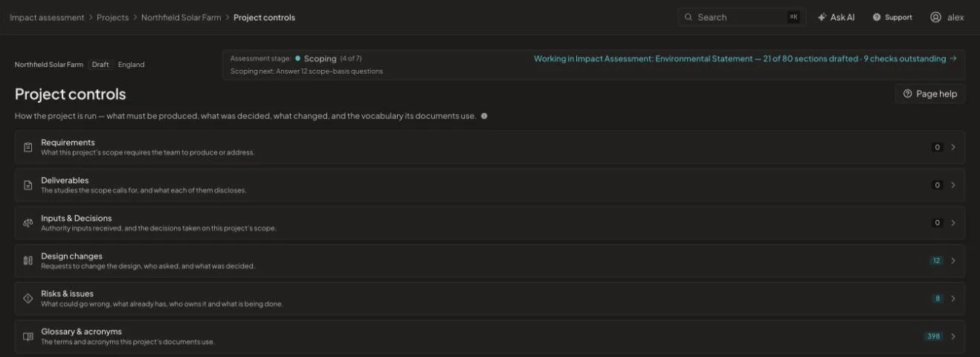This screenshot has width=980, height=357.
Task: Open the Ask AI assistant
Action: point(836,17)
